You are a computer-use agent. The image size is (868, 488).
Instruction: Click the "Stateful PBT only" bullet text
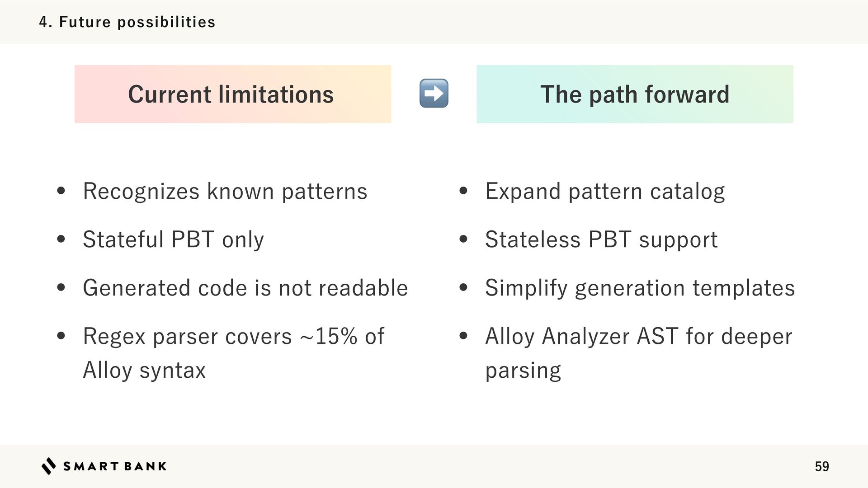(x=173, y=239)
